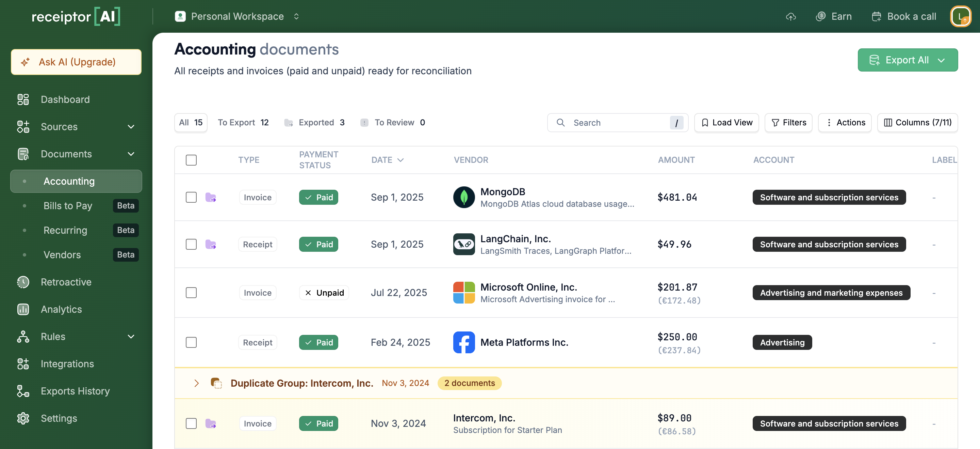Click the cloud upload icon in header
The height and width of the screenshot is (449, 980).
tap(790, 16)
